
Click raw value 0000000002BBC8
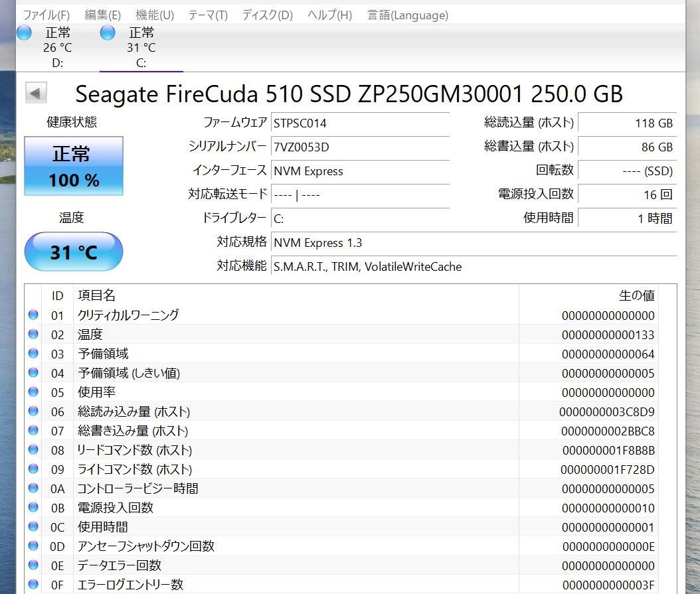(x=608, y=431)
